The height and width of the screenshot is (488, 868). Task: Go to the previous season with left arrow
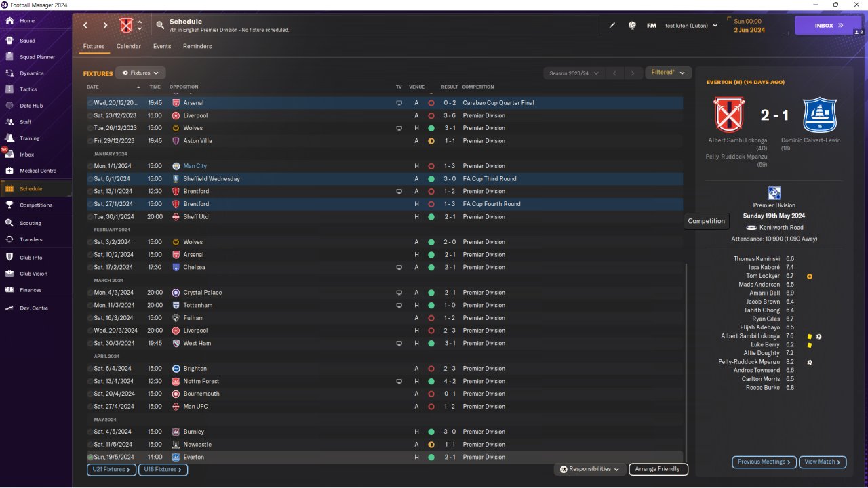coord(614,73)
